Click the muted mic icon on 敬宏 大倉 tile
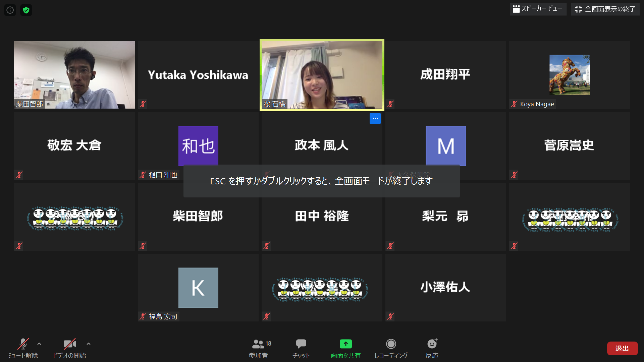This screenshot has height=362, width=644. pos(19,175)
